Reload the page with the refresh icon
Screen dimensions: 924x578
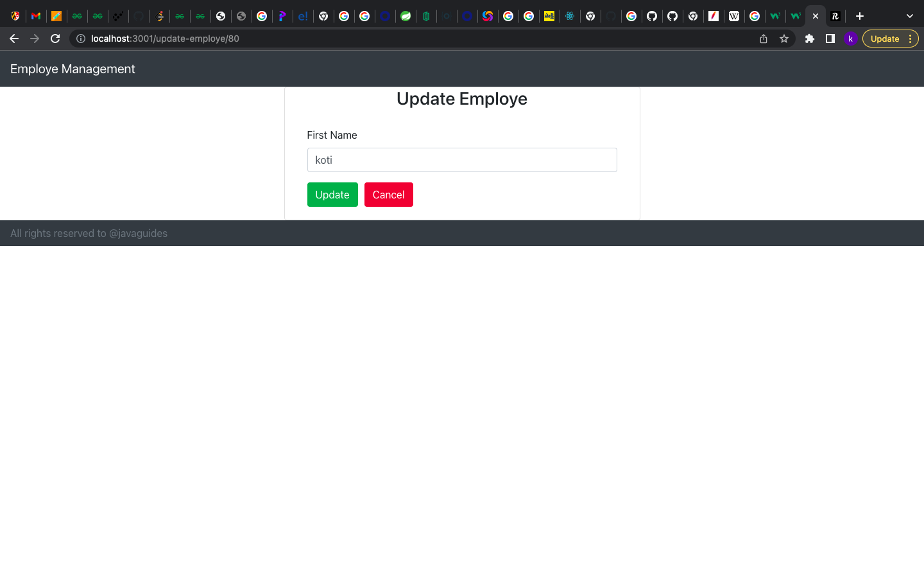coord(55,39)
